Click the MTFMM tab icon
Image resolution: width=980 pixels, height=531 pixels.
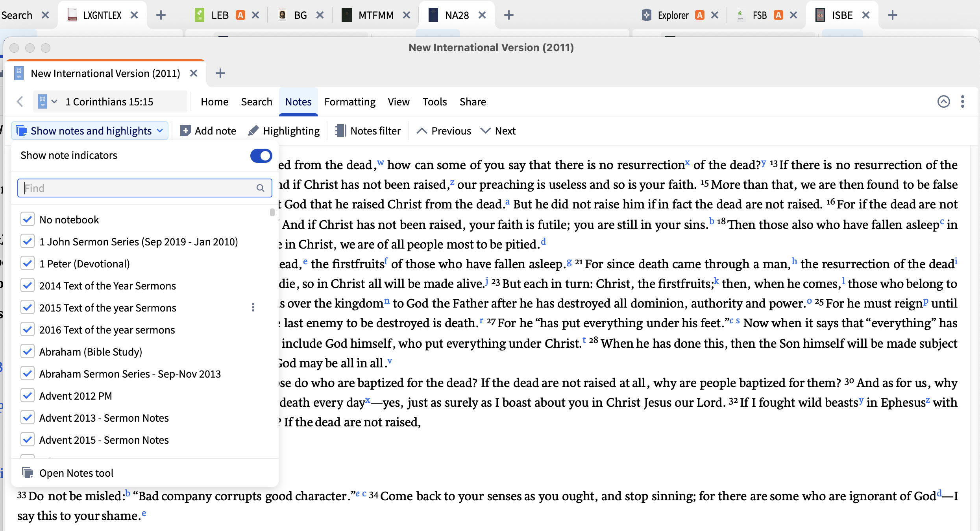[346, 15]
